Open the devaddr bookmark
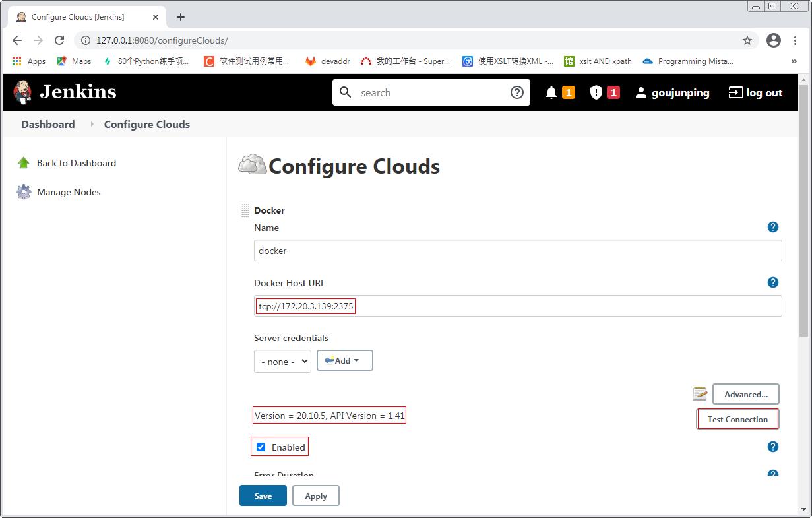812x518 pixels. (x=328, y=61)
